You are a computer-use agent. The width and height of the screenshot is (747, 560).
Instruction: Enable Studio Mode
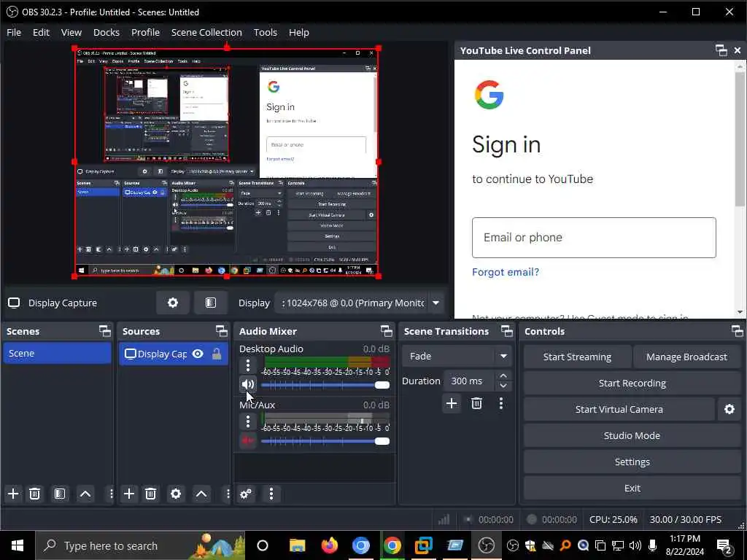pos(632,435)
